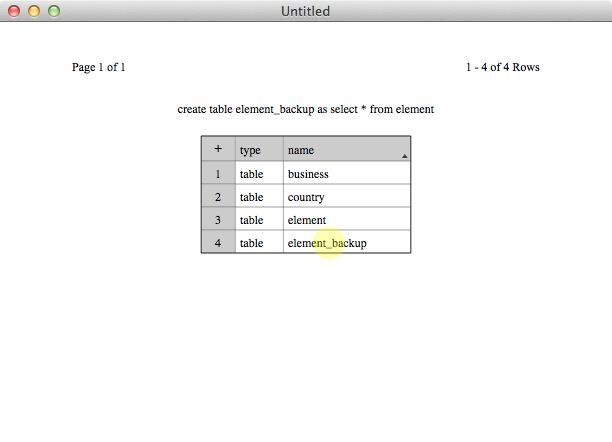Click the element name cell
Screen dimensions: 612x442
tap(347, 219)
